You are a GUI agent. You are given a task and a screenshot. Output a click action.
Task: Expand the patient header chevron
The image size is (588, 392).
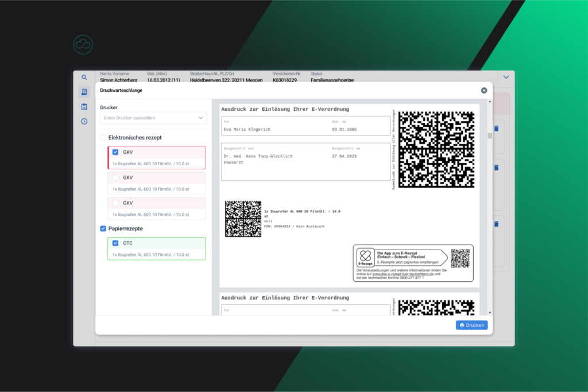(x=506, y=77)
